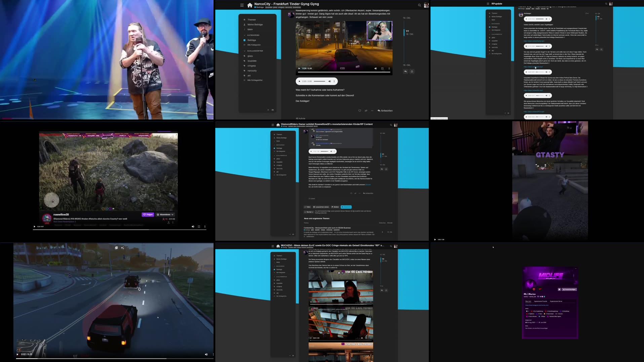
Task: Open user avatar menu in NarcoCity header
Action: (x=426, y=5)
